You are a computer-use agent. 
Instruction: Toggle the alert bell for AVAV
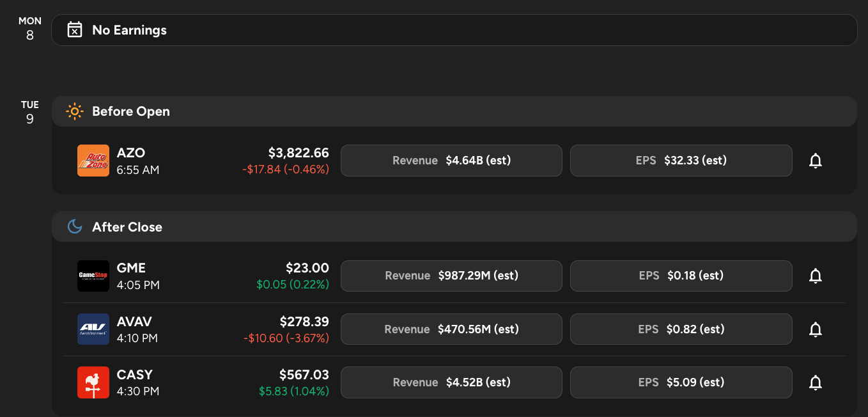coord(815,329)
